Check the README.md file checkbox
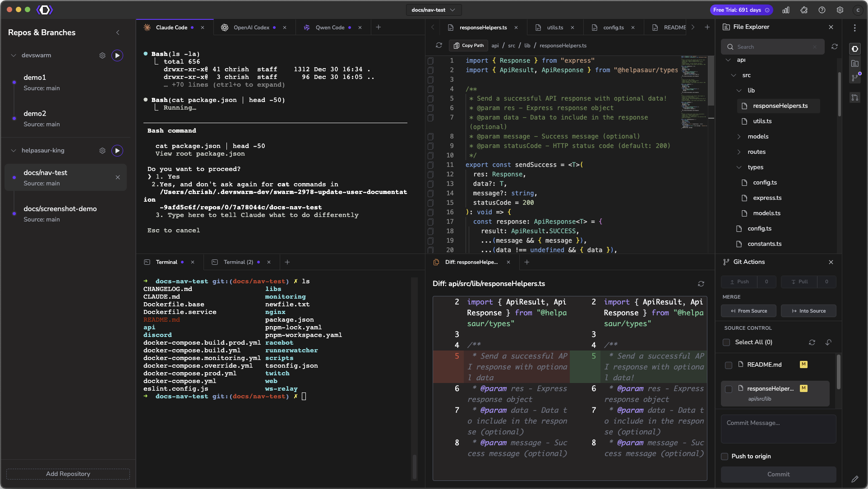Image resolution: width=868 pixels, height=489 pixels. 728,365
